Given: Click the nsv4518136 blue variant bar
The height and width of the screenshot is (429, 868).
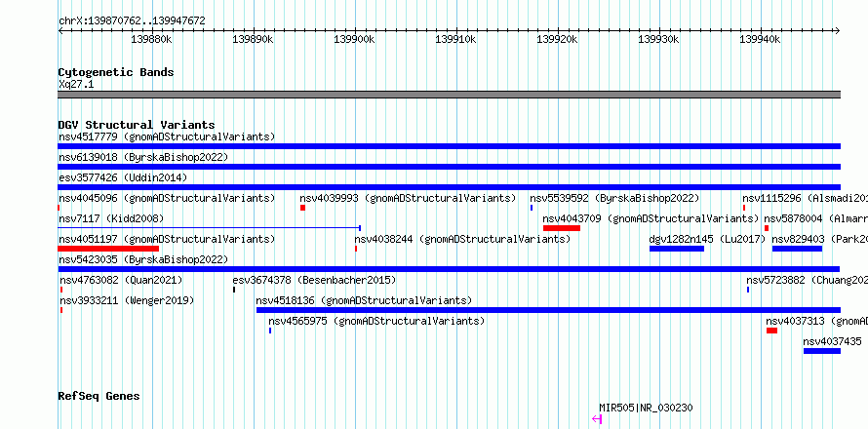Looking at the screenshot, I should click(x=548, y=310).
